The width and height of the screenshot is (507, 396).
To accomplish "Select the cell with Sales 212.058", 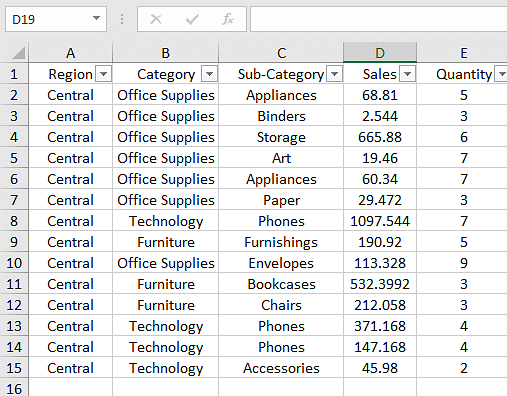I will click(x=380, y=305).
